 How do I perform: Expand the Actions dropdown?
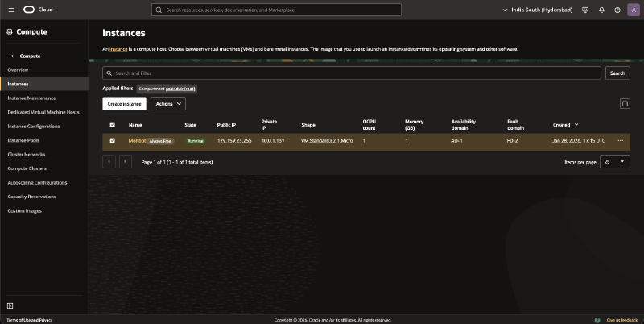[x=167, y=103]
